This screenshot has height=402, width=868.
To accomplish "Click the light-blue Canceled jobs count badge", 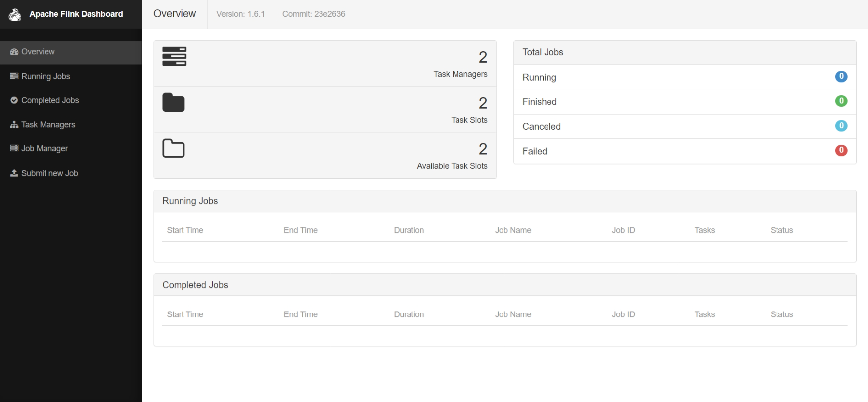I will 841,126.
